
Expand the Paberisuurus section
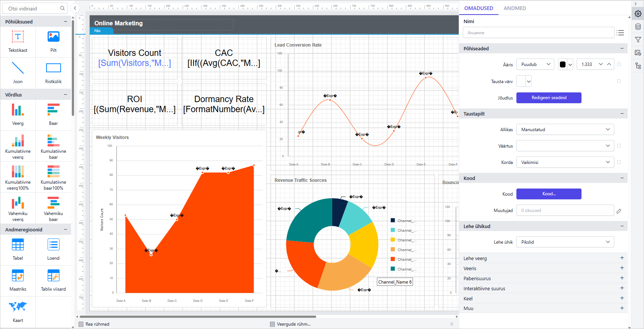[622, 278]
